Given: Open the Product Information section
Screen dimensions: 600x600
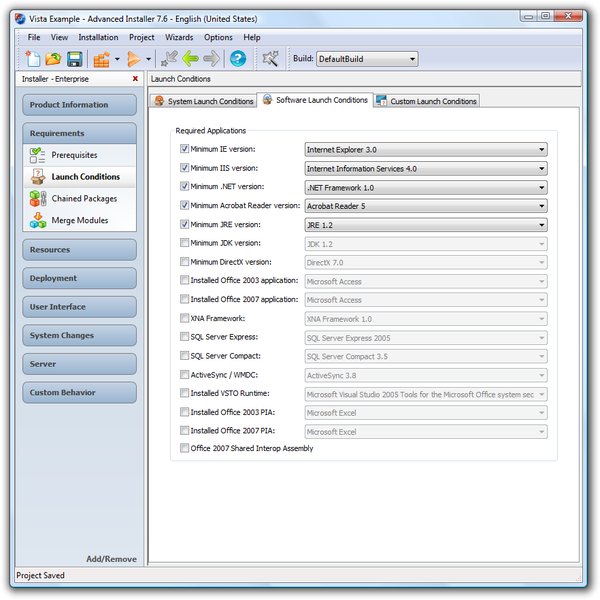Looking at the screenshot, I should click(80, 105).
